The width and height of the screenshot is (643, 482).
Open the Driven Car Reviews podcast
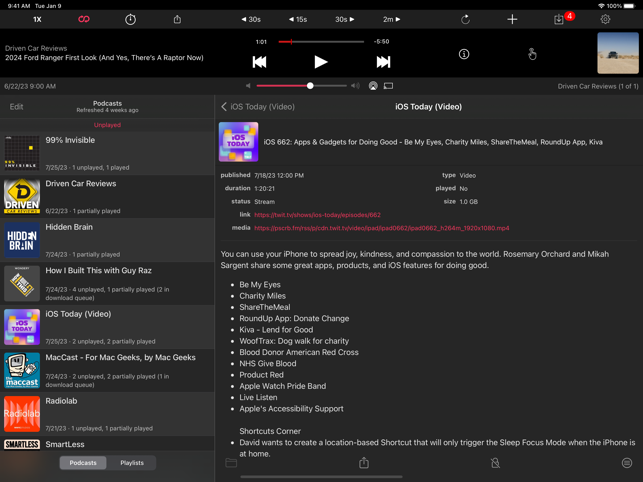(x=107, y=196)
